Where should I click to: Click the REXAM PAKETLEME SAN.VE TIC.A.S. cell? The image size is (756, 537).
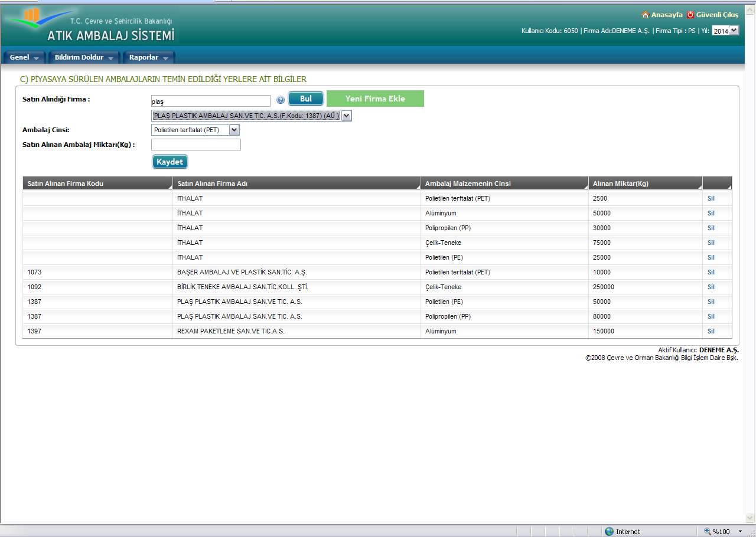point(296,331)
